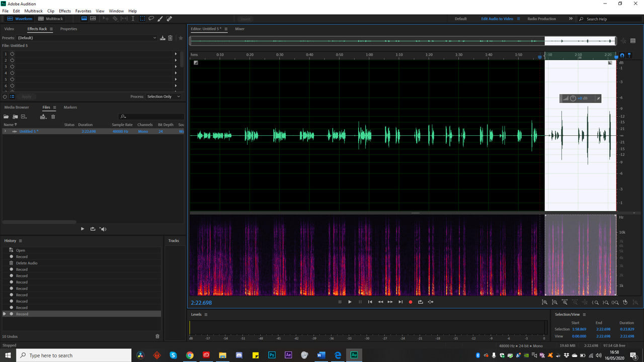The height and width of the screenshot is (362, 644).
Task: Open the Mixer tab
Action: tap(239, 29)
